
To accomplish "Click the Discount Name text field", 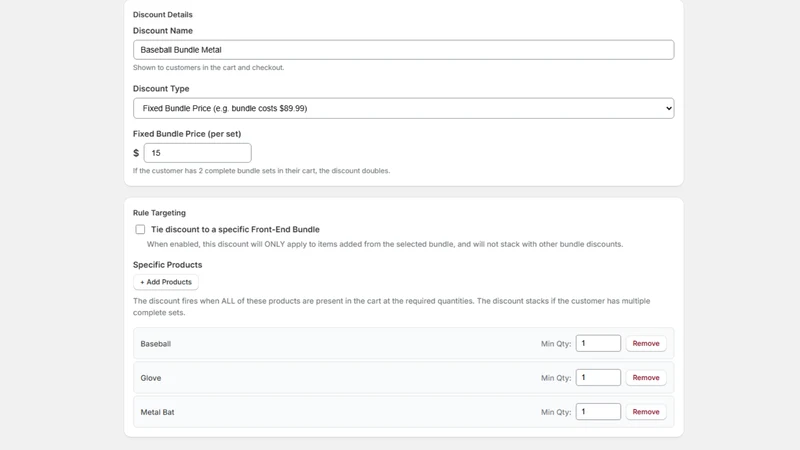I will click(403, 50).
